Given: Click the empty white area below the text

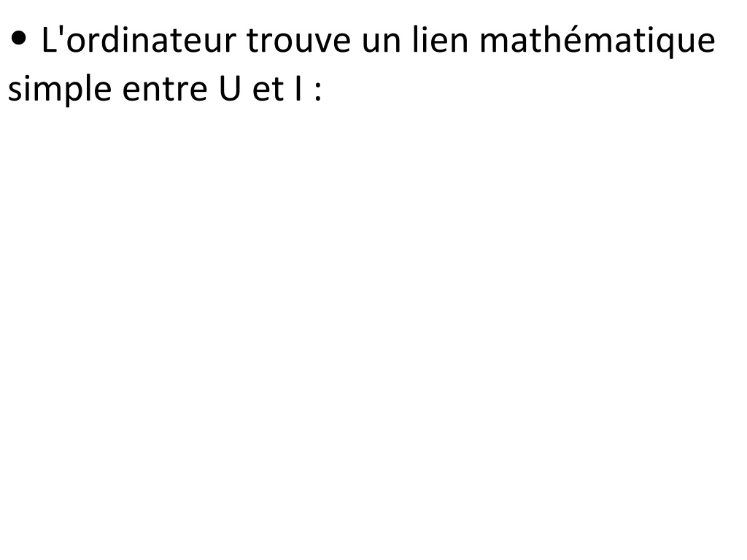Looking at the screenshot, I should click(373, 333).
